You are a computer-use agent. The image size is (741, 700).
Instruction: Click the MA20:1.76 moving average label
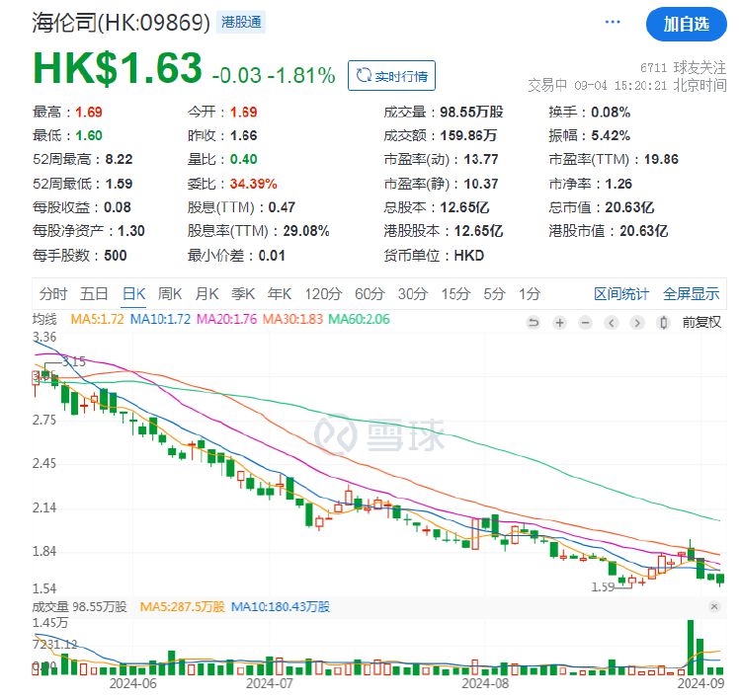[x=226, y=319]
